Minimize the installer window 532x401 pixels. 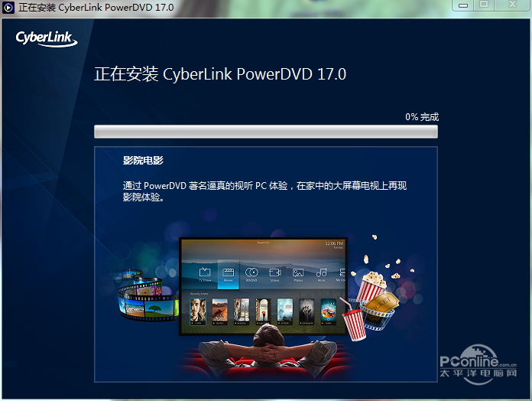click(463, 5)
